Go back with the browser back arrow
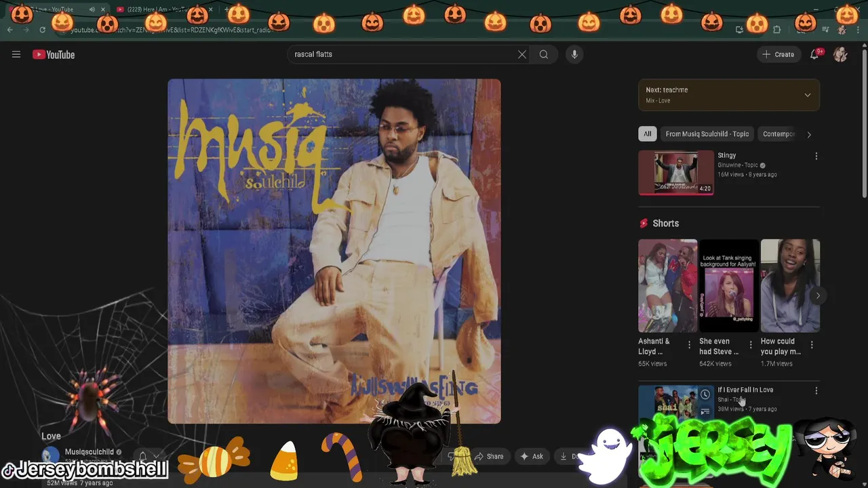 tap(10, 30)
